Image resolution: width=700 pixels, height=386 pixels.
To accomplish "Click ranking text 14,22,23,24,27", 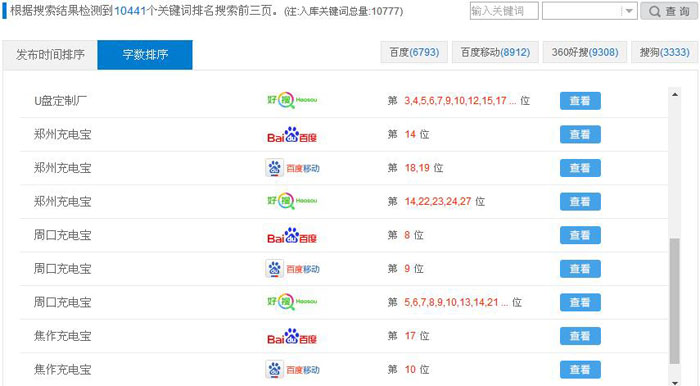I will (x=438, y=202).
